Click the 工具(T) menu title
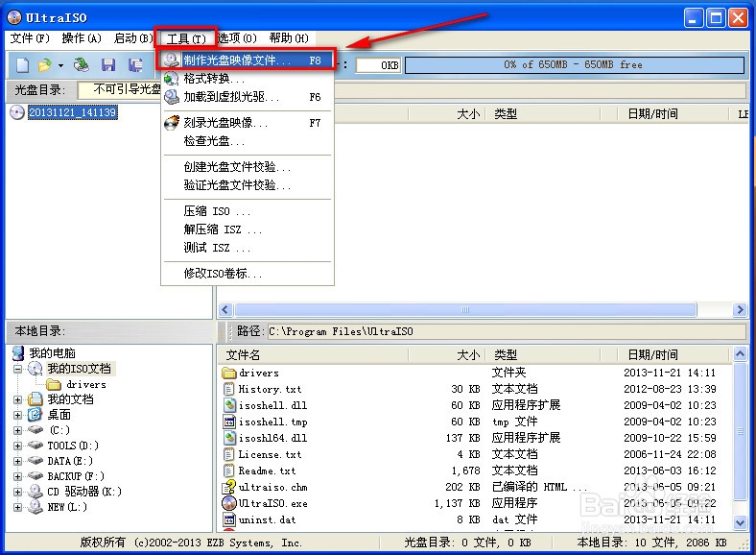Image resolution: width=756 pixels, height=555 pixels. coord(186,38)
